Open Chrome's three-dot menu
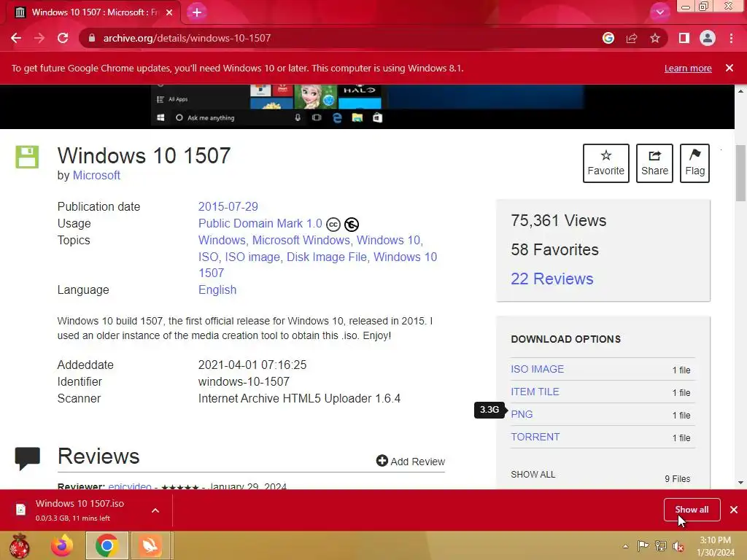747x560 pixels. (x=731, y=38)
